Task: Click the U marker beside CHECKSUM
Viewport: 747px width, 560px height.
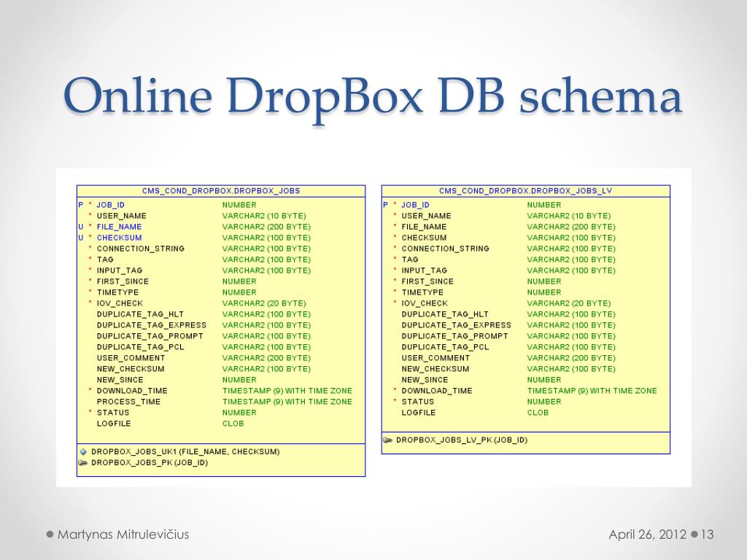Action: 80,238
